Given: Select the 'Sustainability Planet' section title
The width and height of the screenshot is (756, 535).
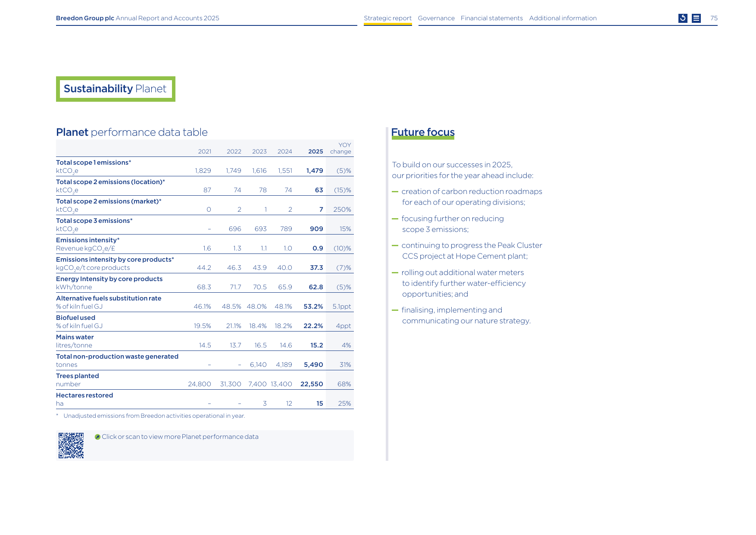Looking at the screenshot, I should [115, 89].
